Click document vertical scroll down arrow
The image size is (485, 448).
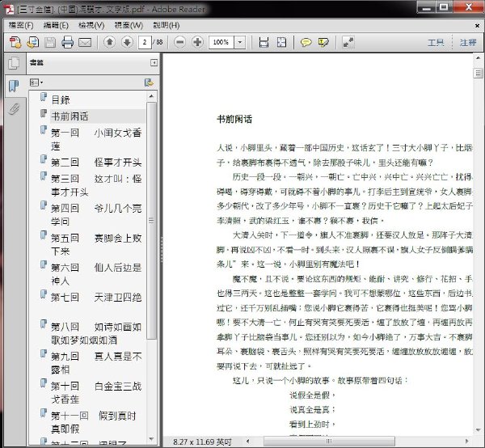[x=479, y=429]
